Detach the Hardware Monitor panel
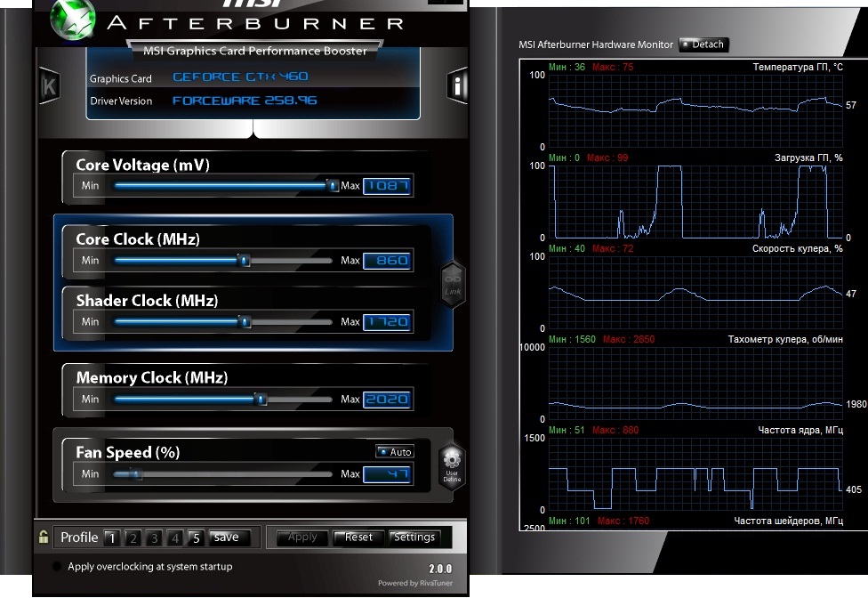The height and width of the screenshot is (598, 868). (703, 44)
